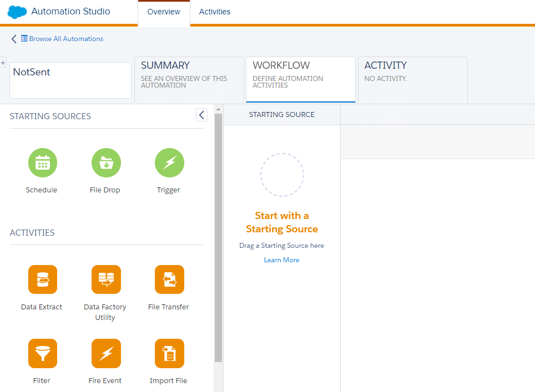Image resolution: width=535 pixels, height=392 pixels.
Task: Click the 'File Drop' label text
Action: click(105, 190)
